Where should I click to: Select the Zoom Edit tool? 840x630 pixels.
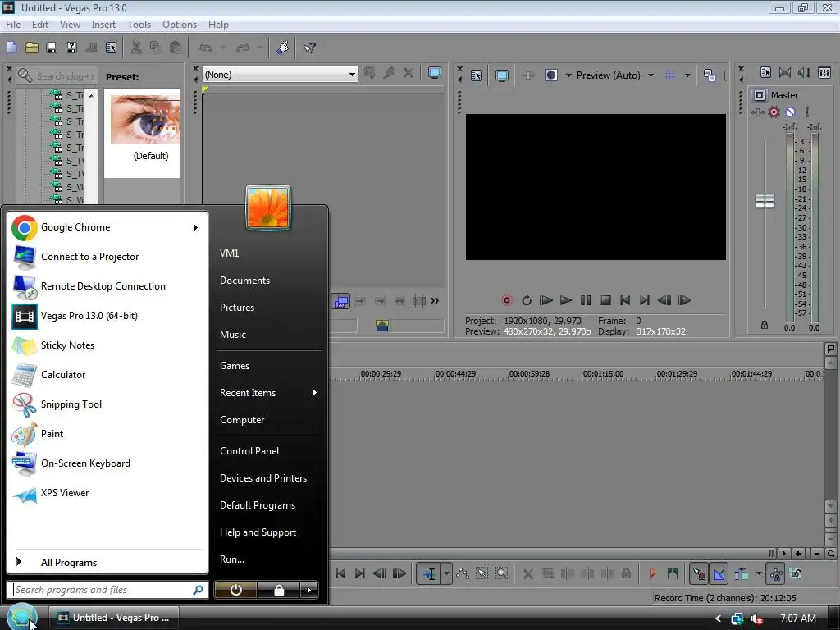pyautogui.click(x=501, y=573)
